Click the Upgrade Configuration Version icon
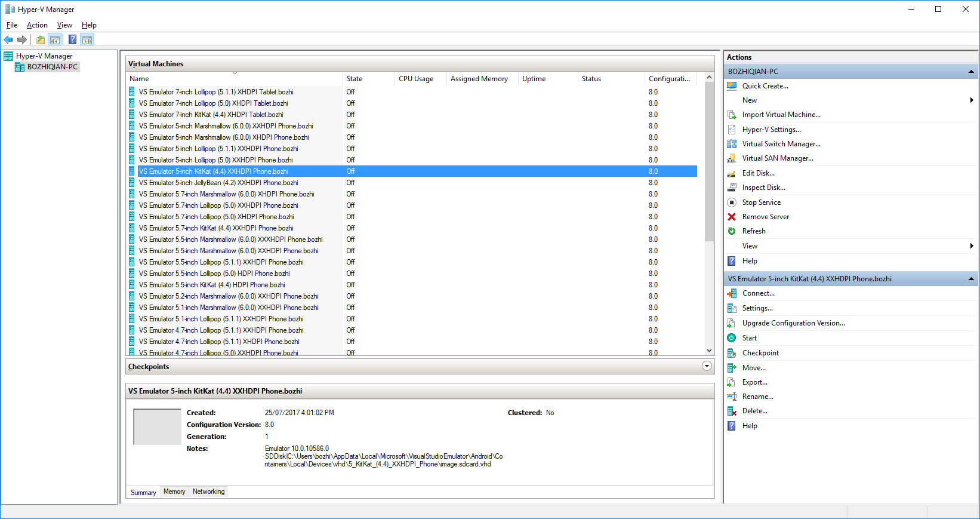Screen dimensions: 980x519 coord(732,323)
